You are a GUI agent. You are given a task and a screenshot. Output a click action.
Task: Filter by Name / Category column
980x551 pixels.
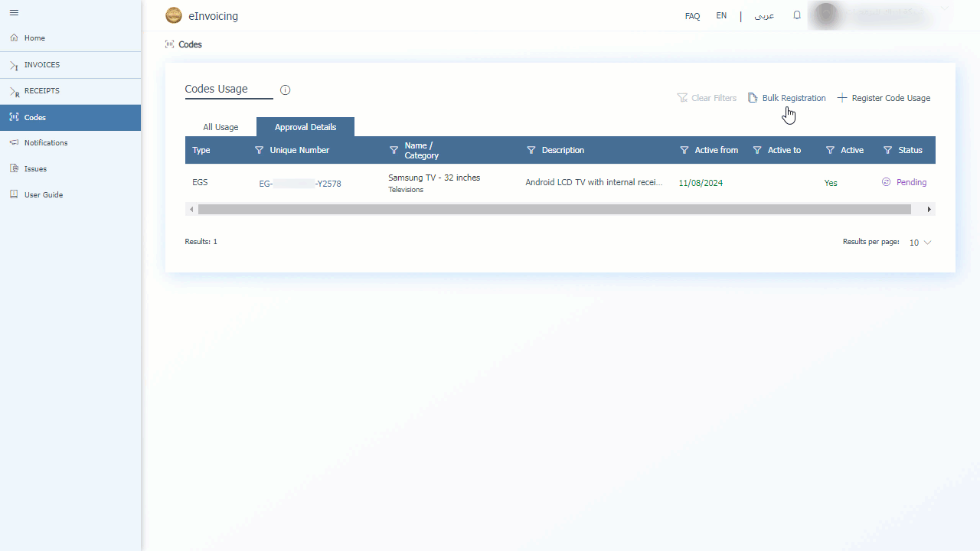pos(394,150)
